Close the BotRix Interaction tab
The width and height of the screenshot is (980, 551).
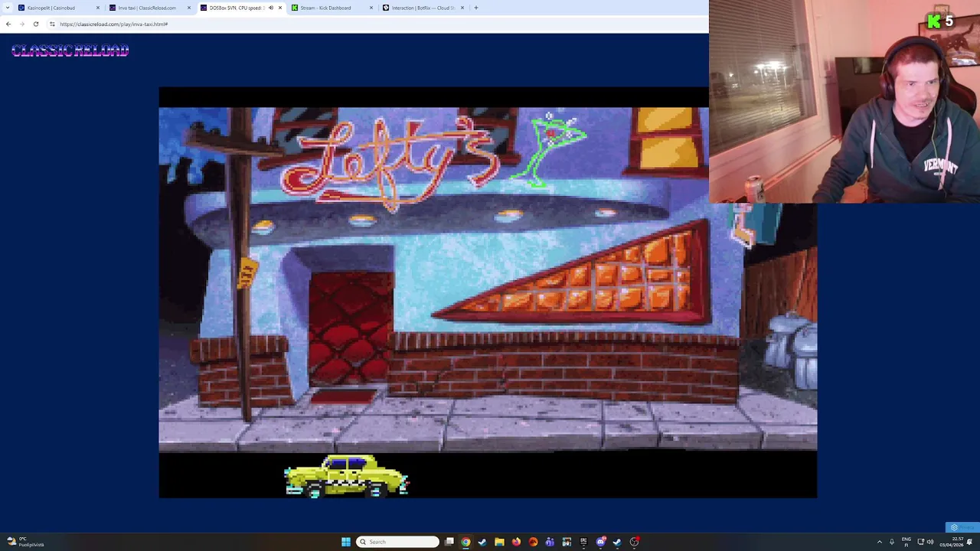click(x=462, y=8)
